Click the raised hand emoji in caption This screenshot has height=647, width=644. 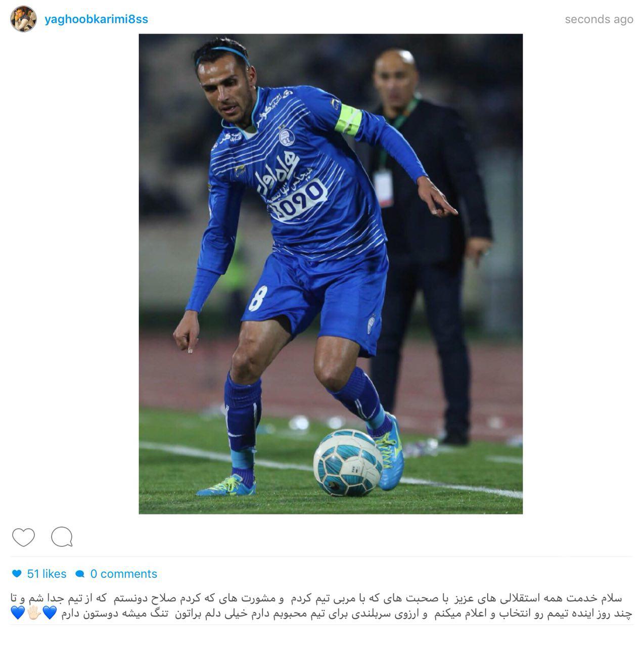click(34, 614)
